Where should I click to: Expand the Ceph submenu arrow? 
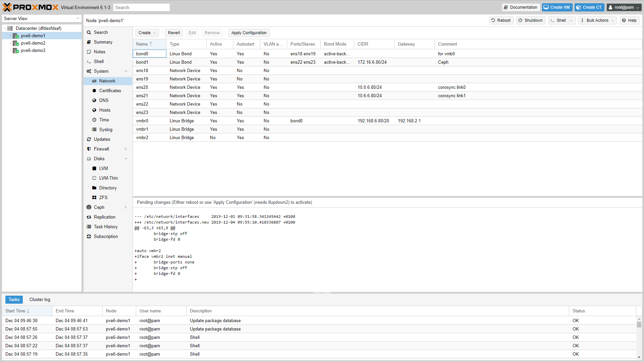[126, 207]
